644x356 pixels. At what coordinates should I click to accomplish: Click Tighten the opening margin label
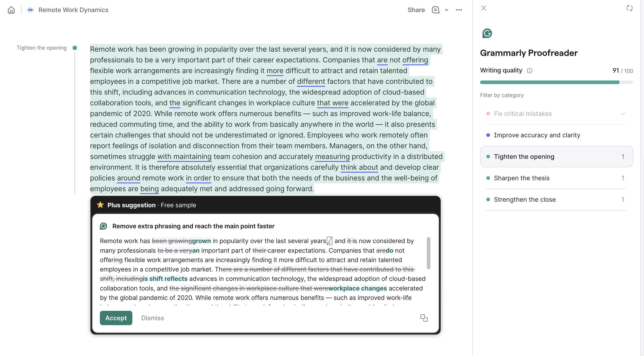(x=42, y=48)
